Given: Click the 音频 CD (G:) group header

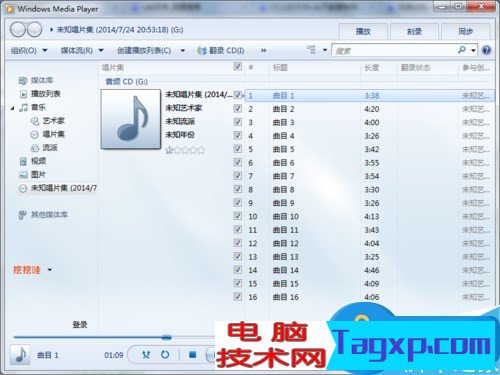Looking at the screenshot, I should (126, 81).
